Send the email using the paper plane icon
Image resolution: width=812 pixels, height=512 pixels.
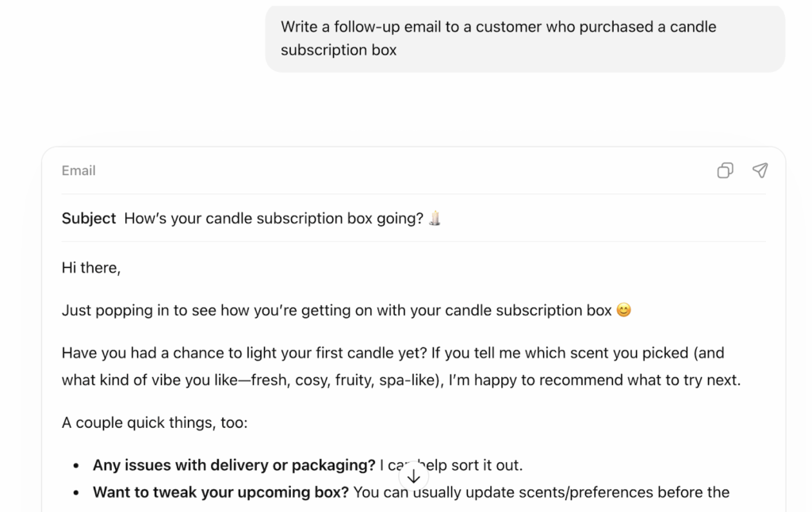(x=760, y=170)
